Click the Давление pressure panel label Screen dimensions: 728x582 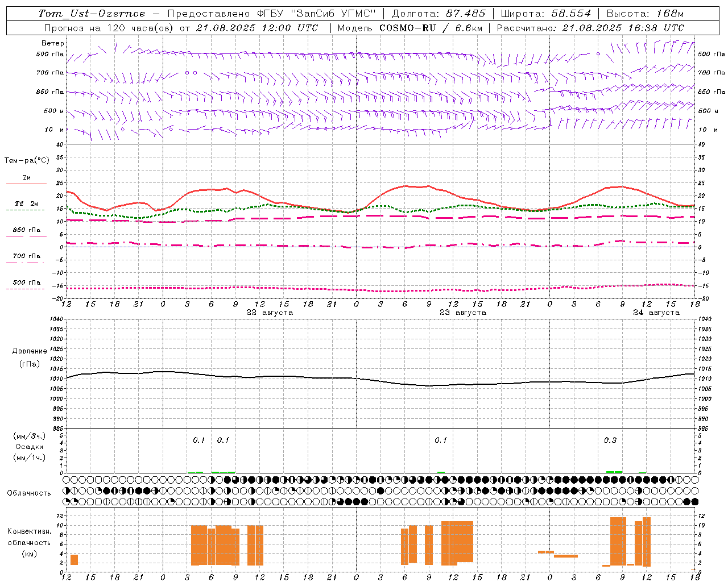coord(30,351)
